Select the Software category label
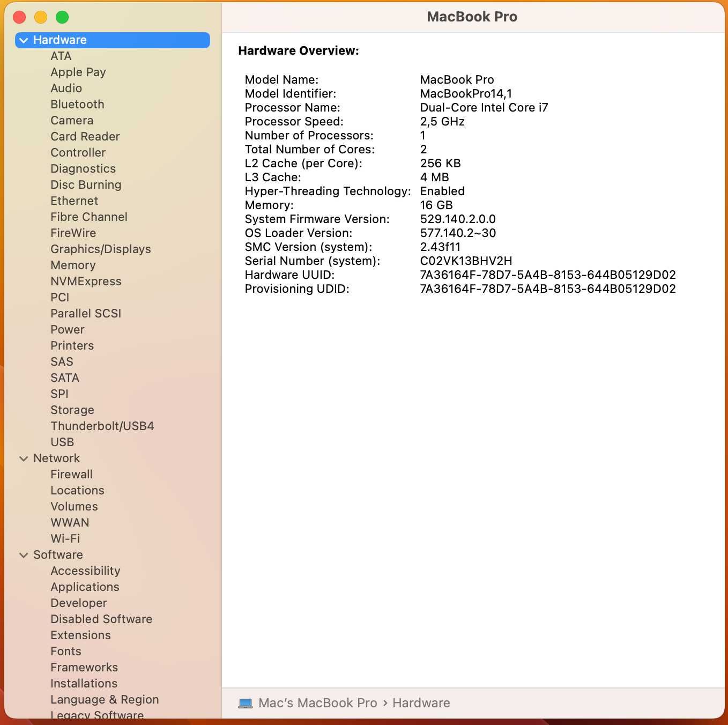Image resolution: width=728 pixels, height=725 pixels. pyautogui.click(x=58, y=555)
